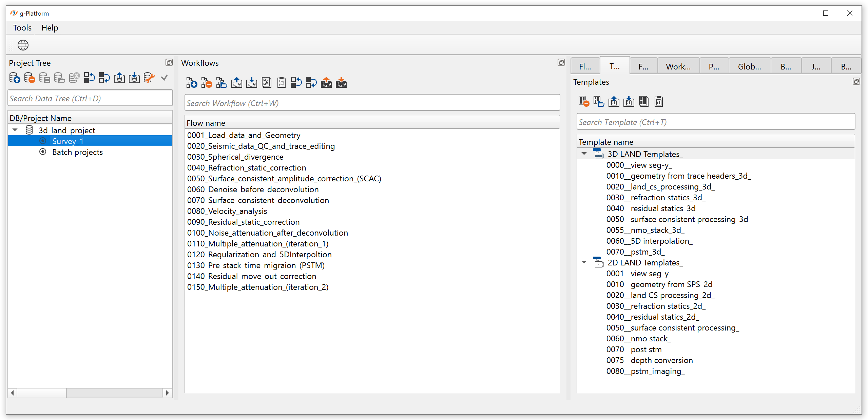Viewport: 868px width, 420px height.
Task: Select the 0080_Velocity_analysis workflow
Action: coord(227,211)
